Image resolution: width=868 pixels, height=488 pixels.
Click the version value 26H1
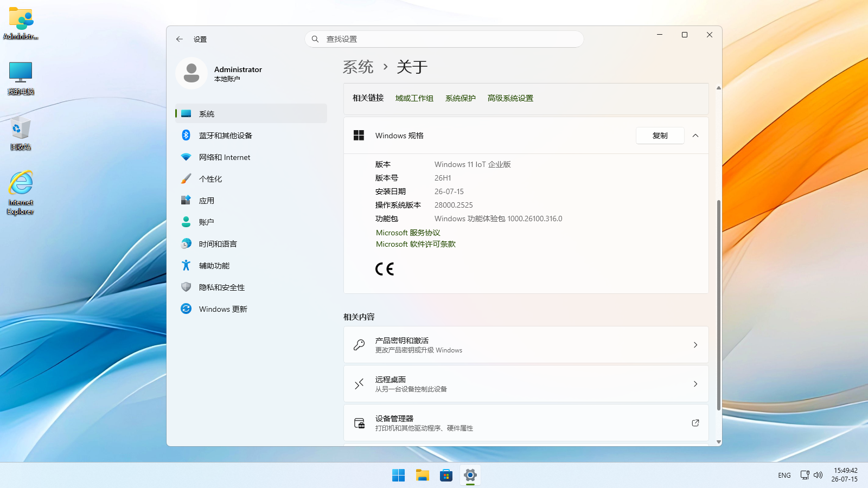tap(443, 178)
